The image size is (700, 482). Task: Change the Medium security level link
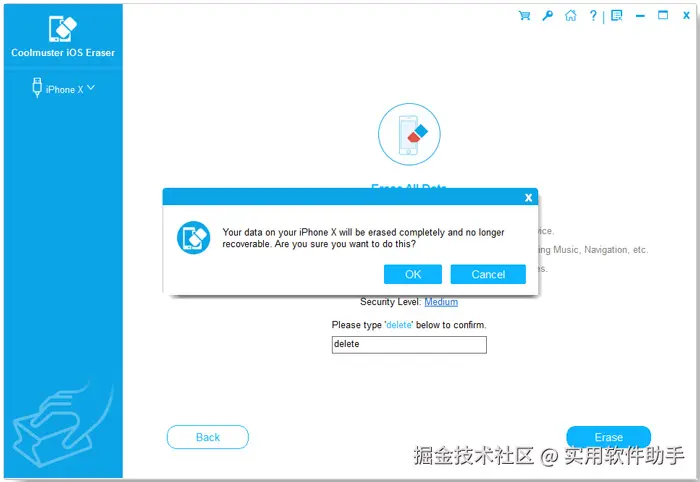[441, 302]
